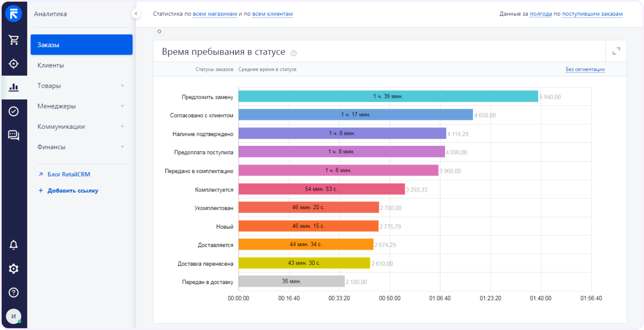Open the Коммуникации menu item
The height and width of the screenshot is (330, 644).
click(61, 126)
